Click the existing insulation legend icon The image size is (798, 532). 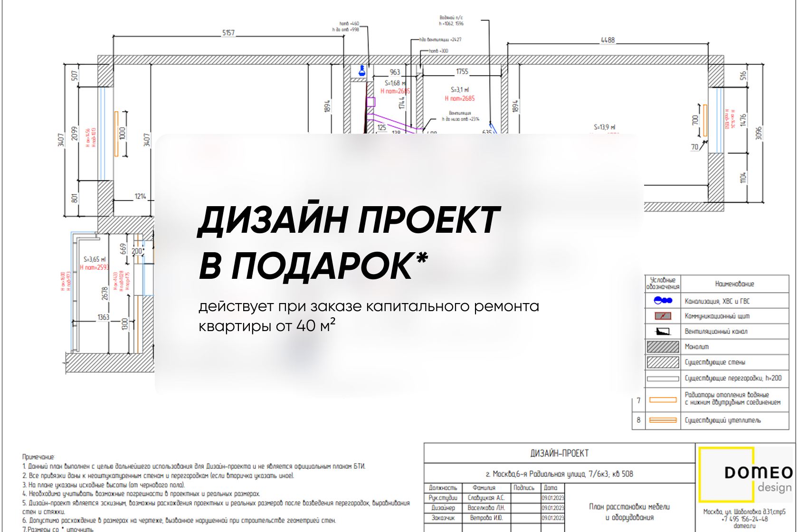click(x=663, y=420)
